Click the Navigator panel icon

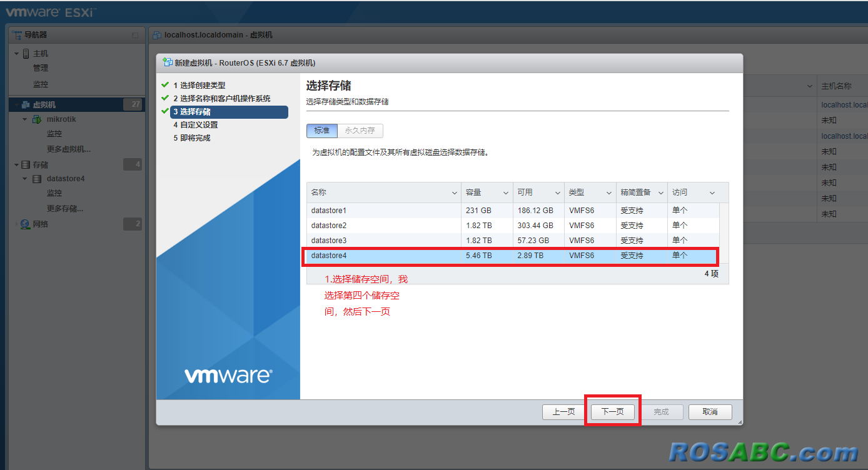(x=17, y=35)
